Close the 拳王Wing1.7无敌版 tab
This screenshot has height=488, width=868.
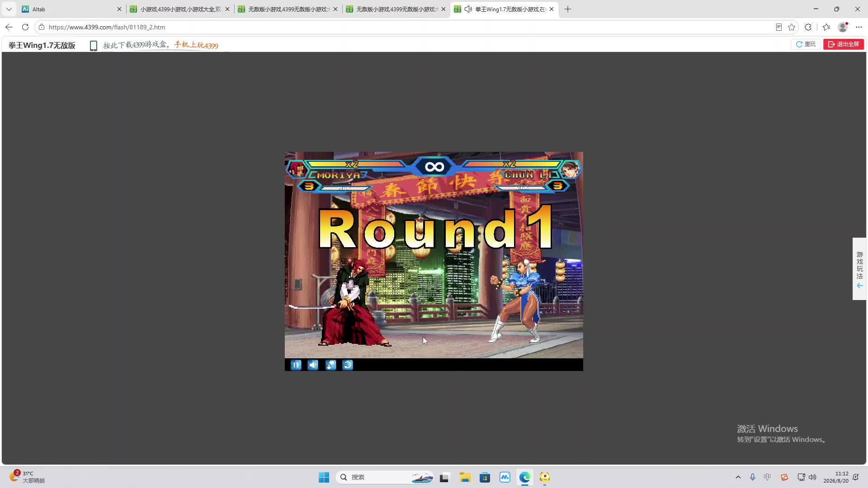point(552,9)
